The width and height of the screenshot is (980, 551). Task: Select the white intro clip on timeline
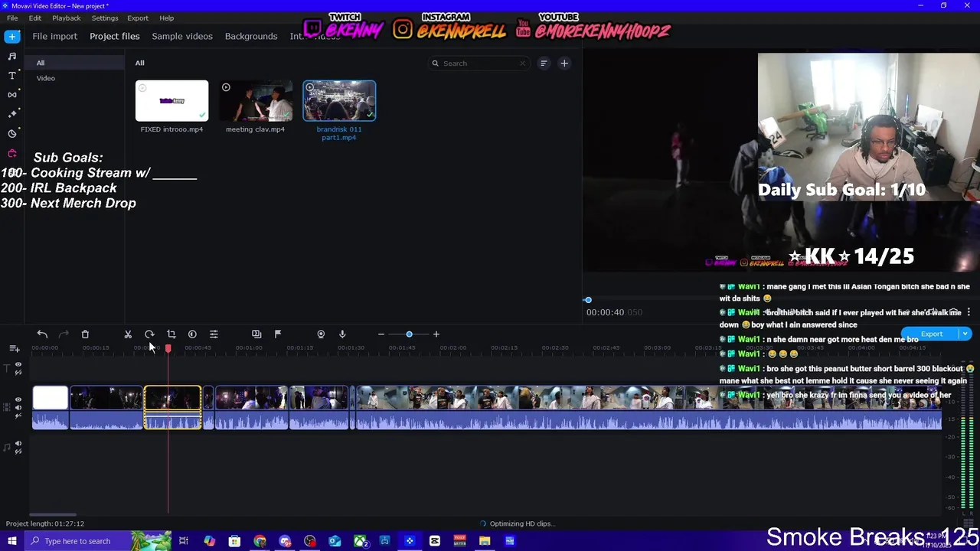pos(51,407)
